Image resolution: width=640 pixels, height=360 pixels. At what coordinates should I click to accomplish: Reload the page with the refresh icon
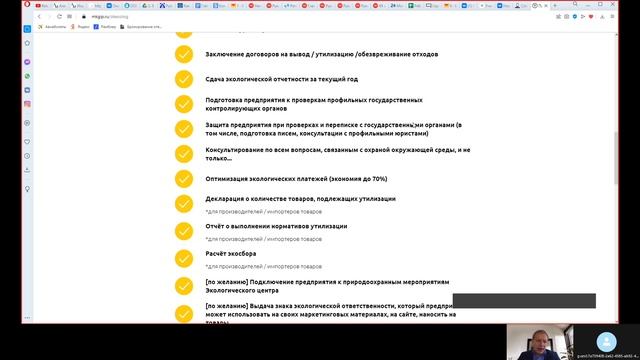(59, 17)
